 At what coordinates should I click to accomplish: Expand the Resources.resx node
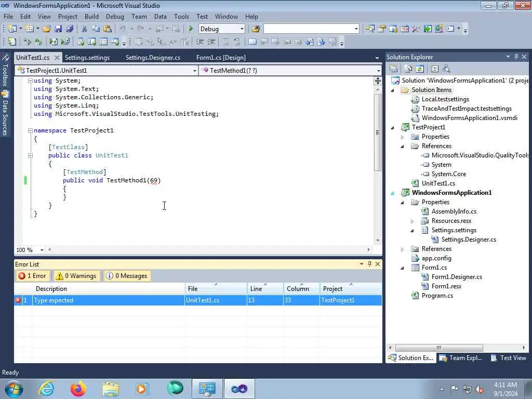[412, 221]
